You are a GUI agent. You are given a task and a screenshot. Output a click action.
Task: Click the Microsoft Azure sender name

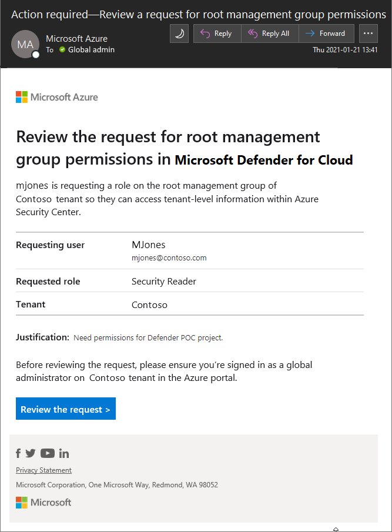(76, 39)
